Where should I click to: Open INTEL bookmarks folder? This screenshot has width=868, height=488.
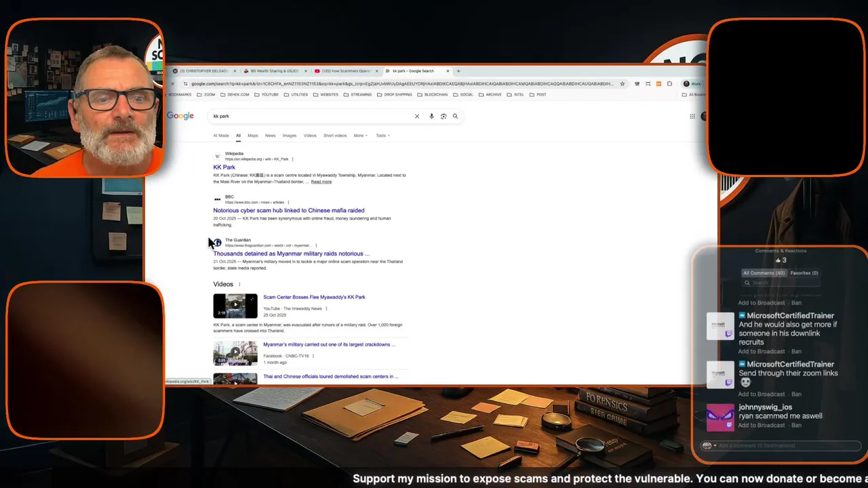tap(515, 95)
